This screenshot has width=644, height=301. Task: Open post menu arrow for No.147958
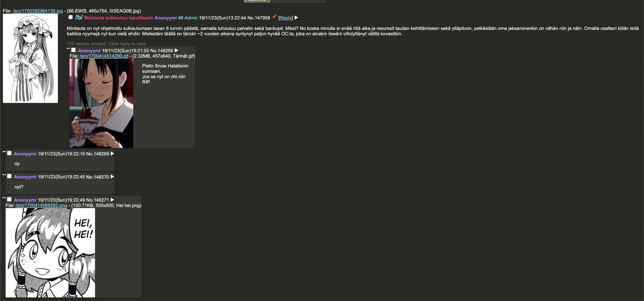296,18
